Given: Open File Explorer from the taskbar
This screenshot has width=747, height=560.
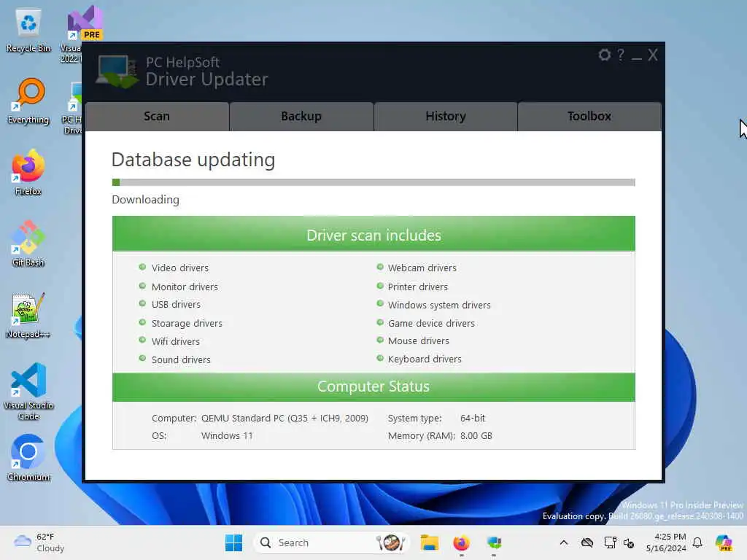Looking at the screenshot, I should (429, 542).
